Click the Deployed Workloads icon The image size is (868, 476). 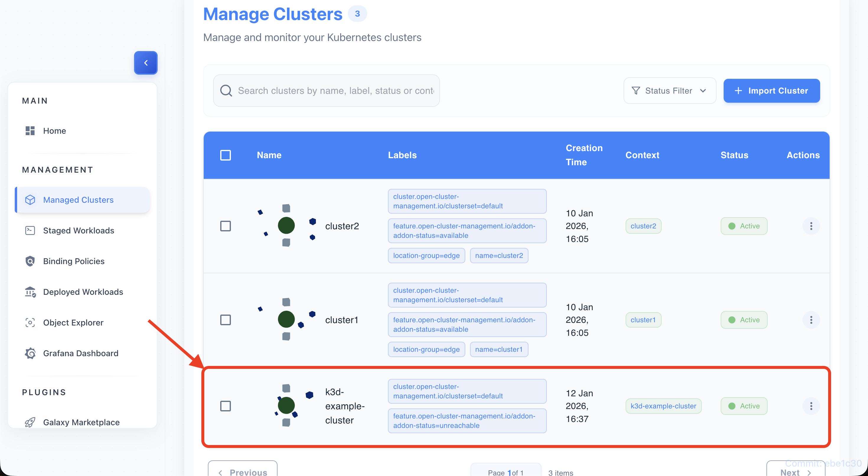click(x=30, y=292)
